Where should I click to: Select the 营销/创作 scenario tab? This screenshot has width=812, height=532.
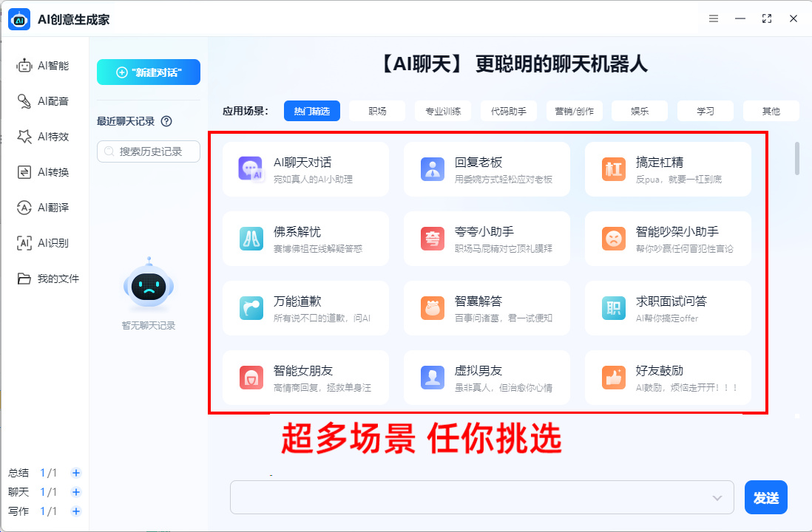[x=575, y=111]
